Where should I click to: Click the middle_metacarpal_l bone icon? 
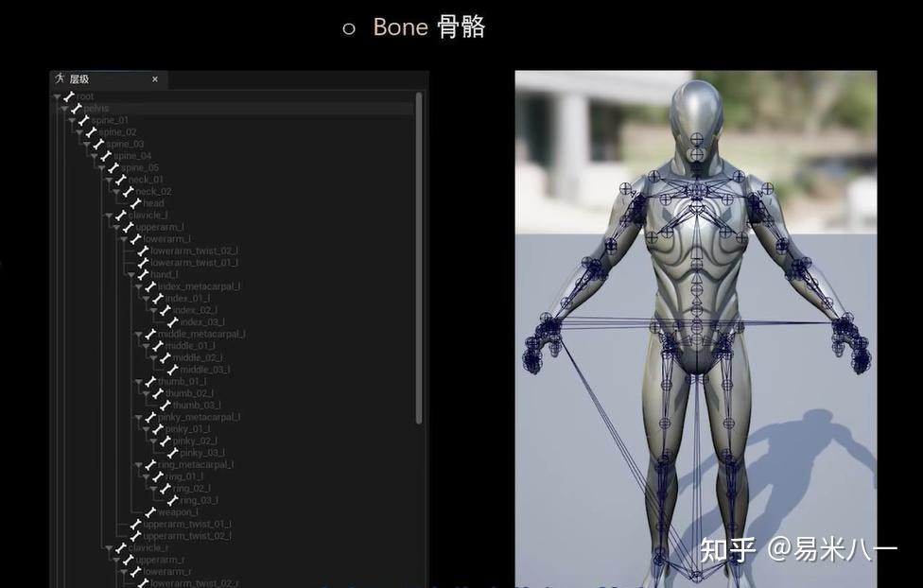(x=149, y=333)
